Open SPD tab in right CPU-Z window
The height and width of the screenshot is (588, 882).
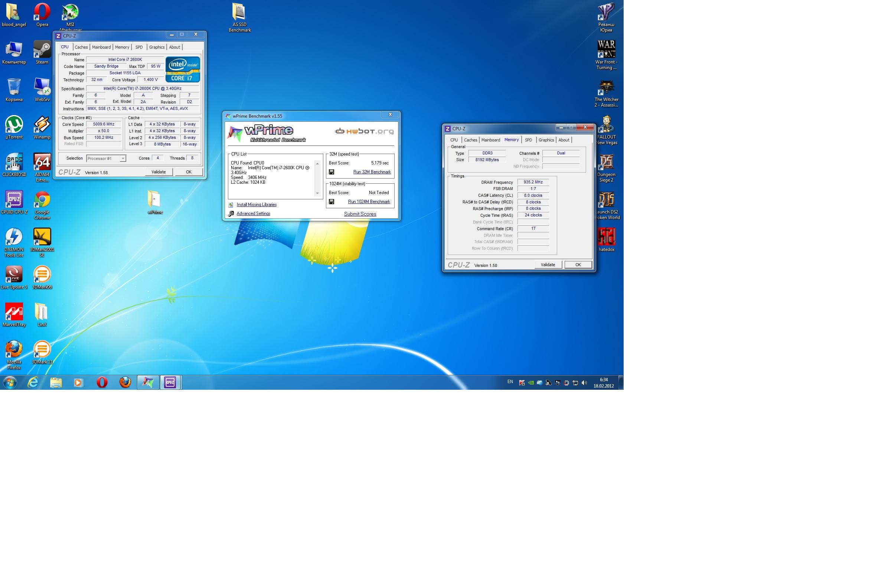[x=528, y=140]
